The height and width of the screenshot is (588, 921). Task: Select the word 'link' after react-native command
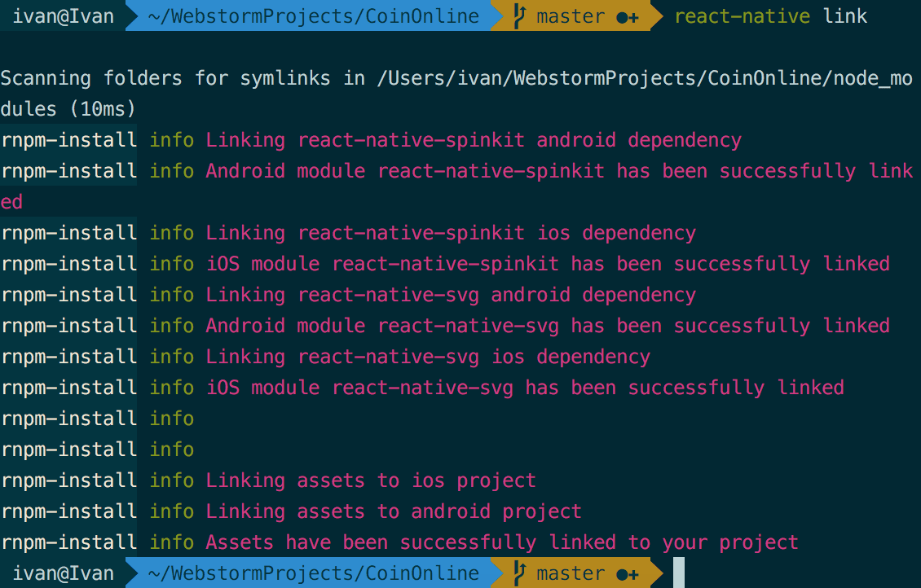845,15
